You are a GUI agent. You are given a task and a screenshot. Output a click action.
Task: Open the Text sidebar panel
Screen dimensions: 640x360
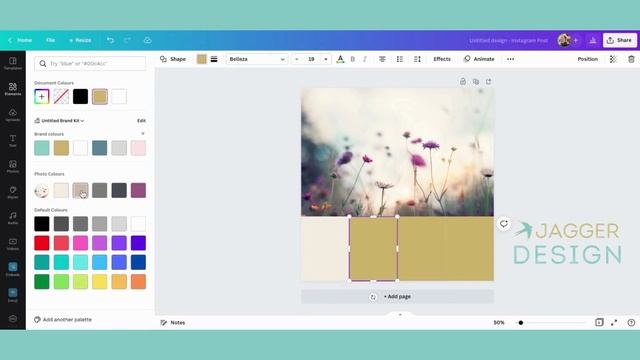13,141
